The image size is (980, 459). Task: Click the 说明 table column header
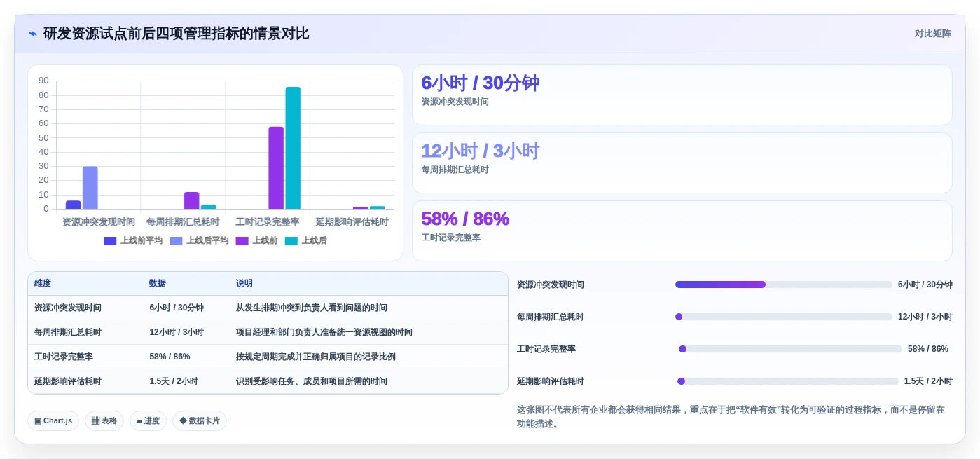coord(244,284)
